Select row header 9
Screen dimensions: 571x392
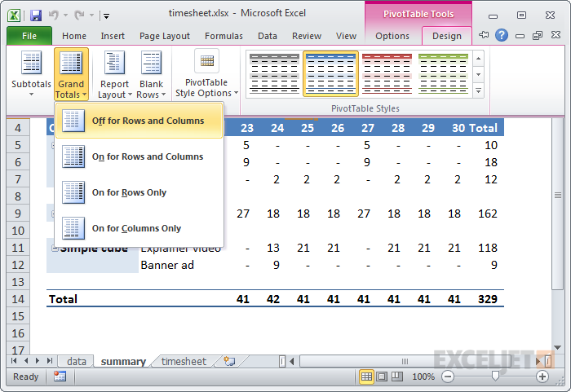click(x=18, y=214)
